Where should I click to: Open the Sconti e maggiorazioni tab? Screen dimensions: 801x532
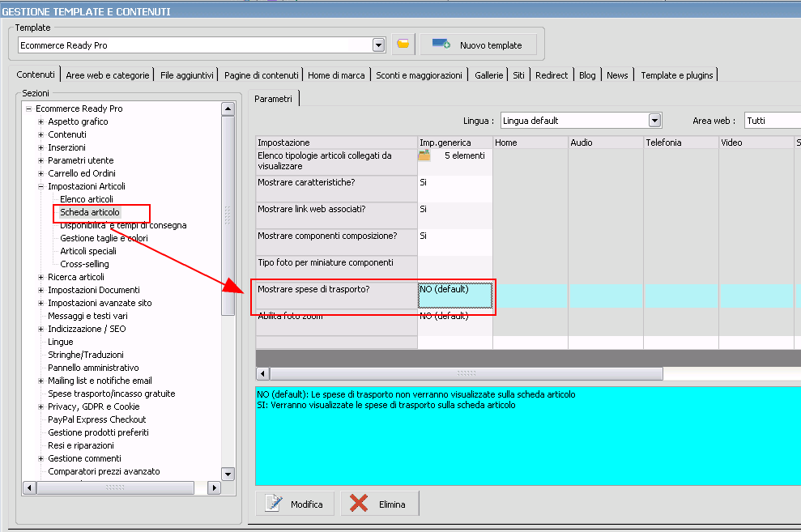click(419, 75)
